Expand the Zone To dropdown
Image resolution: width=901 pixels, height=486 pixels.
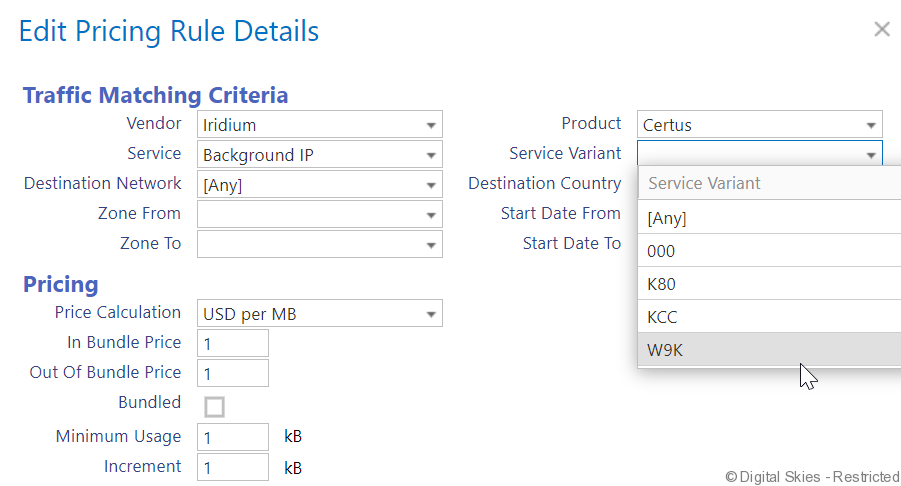(319, 245)
